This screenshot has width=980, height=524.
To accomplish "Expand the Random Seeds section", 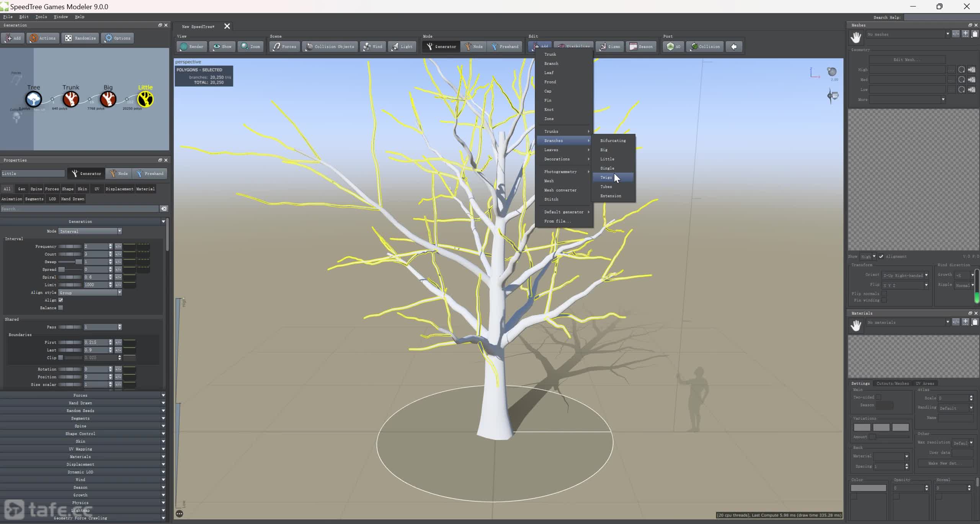I will [83, 411].
